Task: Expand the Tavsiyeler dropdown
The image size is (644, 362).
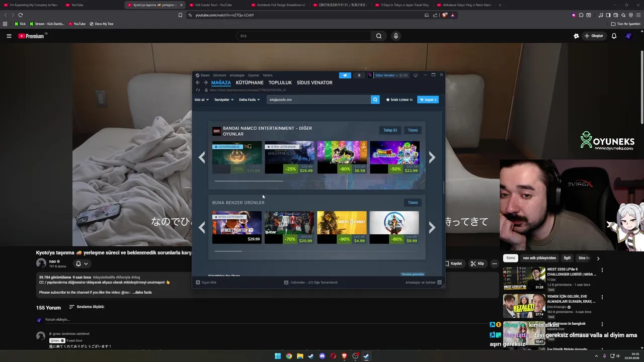Action: pyautogui.click(x=224, y=100)
